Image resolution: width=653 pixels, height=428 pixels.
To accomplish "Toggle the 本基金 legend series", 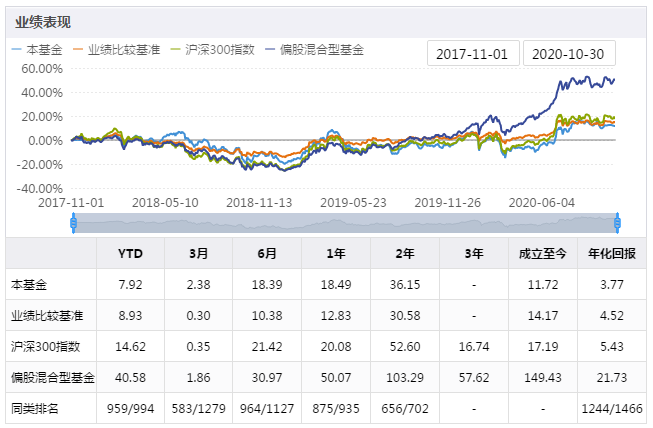I will [x=37, y=50].
